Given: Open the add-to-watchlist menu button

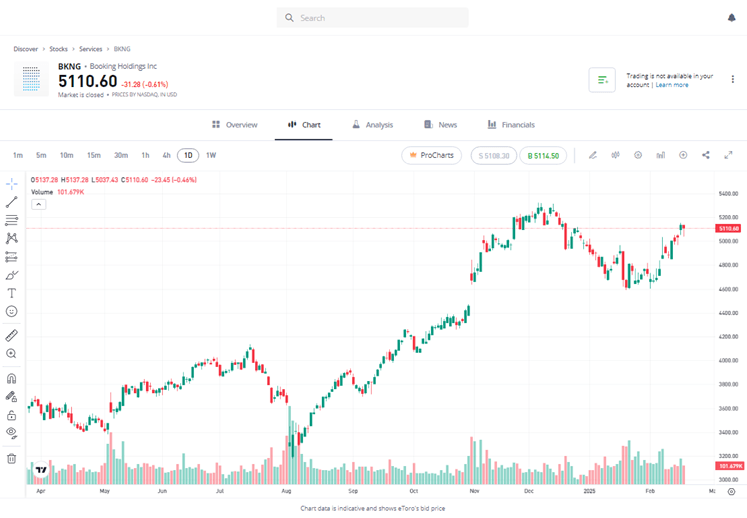Looking at the screenshot, I should click(601, 80).
